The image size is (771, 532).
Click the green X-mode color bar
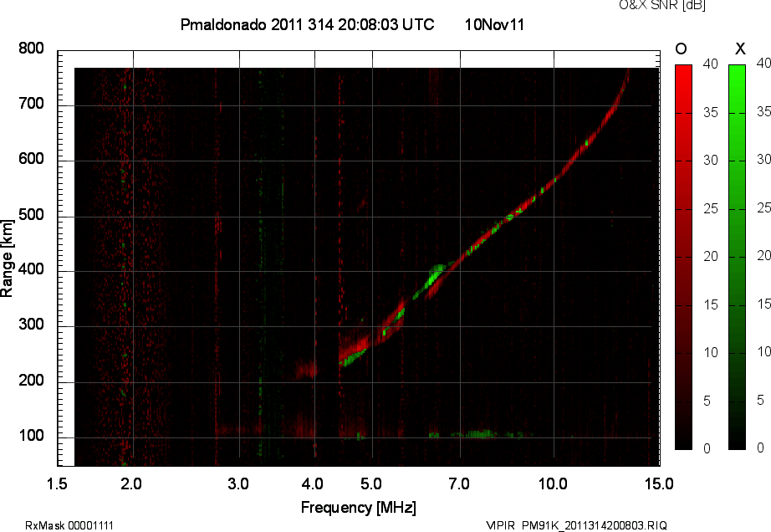point(737,257)
